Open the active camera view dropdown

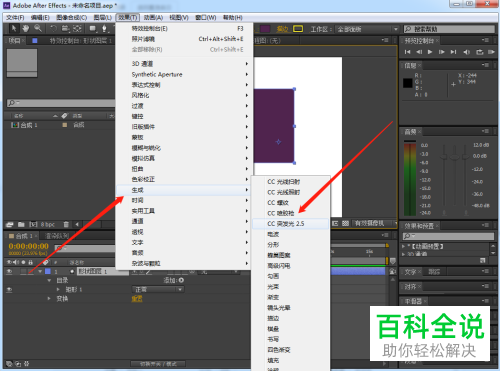374,223
